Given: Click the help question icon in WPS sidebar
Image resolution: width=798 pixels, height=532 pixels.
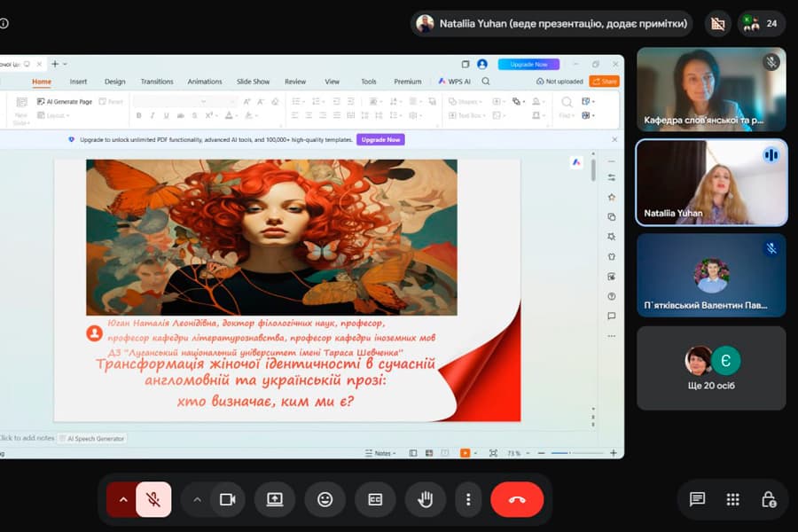Looking at the screenshot, I should coord(611,296).
